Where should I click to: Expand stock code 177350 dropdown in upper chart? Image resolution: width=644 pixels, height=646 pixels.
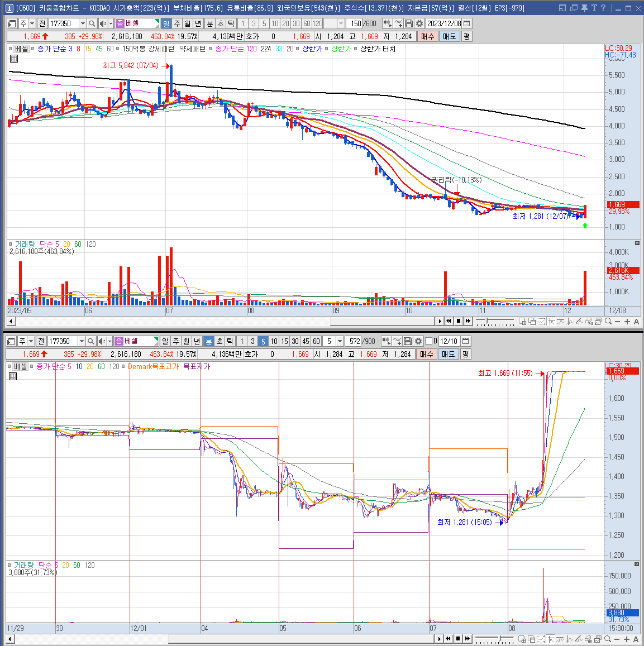[83, 24]
